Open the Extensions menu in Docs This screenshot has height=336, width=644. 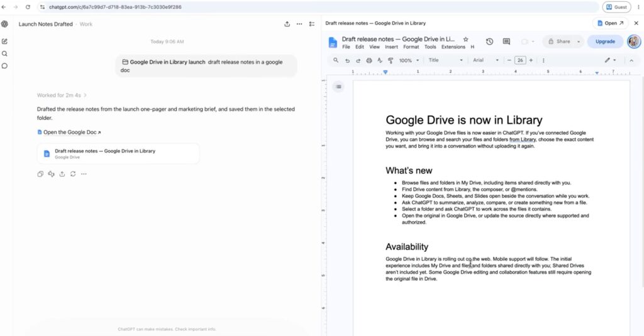(453, 46)
